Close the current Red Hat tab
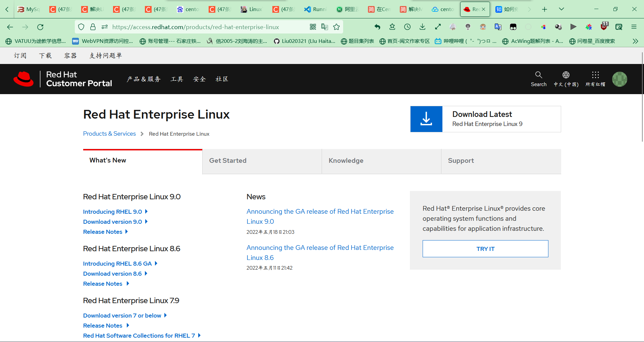Image resolution: width=644 pixels, height=342 pixels. 483,9
